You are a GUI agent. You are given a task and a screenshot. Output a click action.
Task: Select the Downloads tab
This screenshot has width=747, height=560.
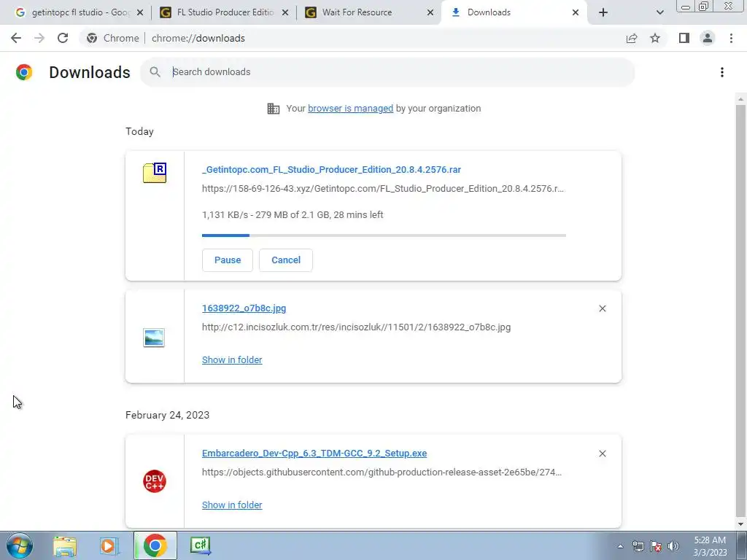coord(514,12)
